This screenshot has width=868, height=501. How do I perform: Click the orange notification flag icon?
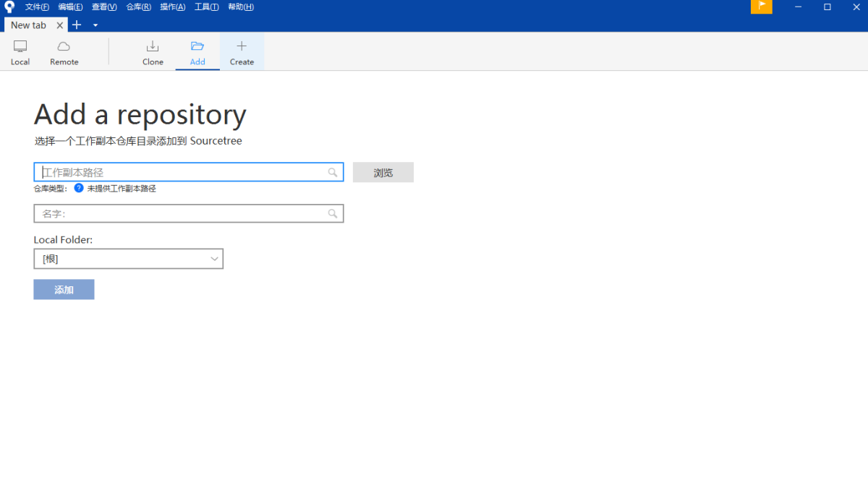coord(761,7)
